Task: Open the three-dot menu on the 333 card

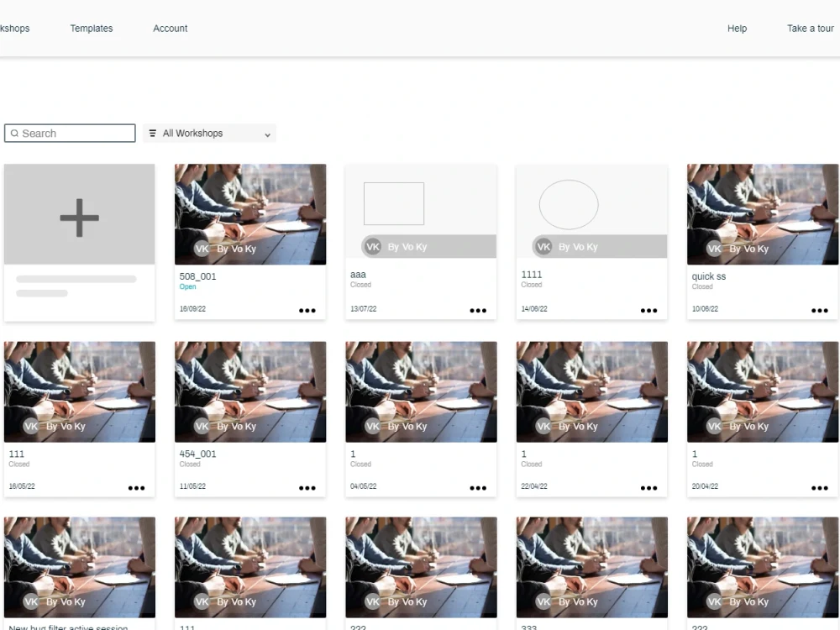Action: [648, 628]
